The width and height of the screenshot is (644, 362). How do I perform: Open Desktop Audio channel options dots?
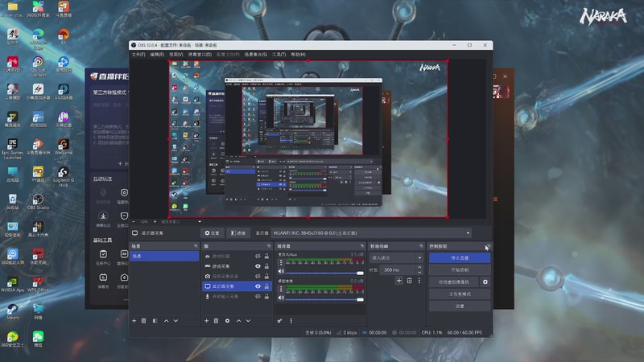281,289
